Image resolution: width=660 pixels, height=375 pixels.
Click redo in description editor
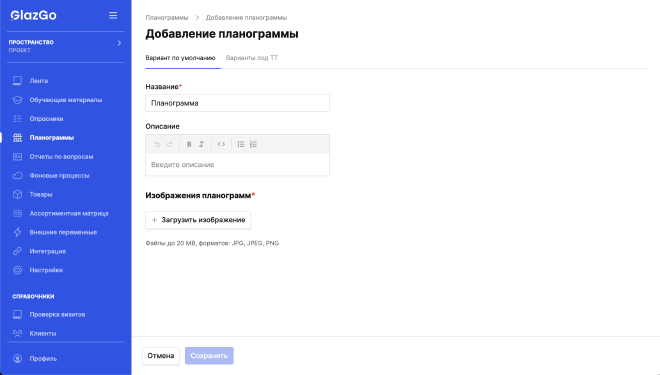tap(170, 144)
